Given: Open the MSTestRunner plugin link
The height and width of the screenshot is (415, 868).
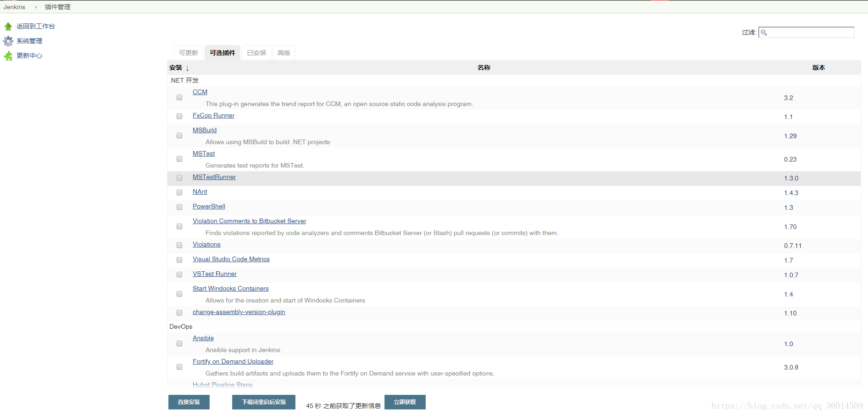Looking at the screenshot, I should pos(214,177).
